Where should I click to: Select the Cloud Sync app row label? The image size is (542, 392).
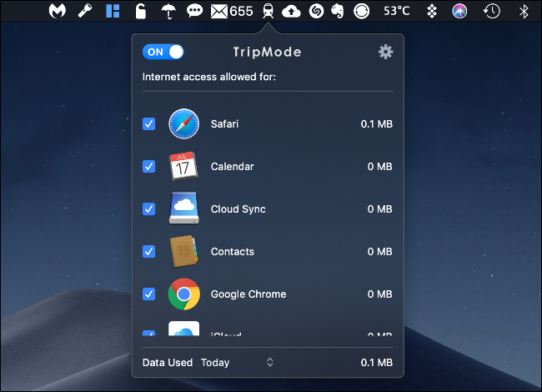click(x=238, y=209)
